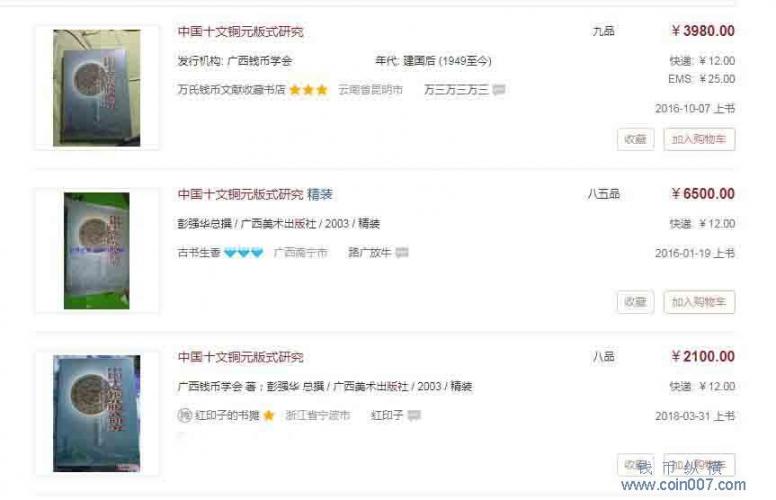Click 收藏 button for the ¥6500.00 listing

(635, 302)
